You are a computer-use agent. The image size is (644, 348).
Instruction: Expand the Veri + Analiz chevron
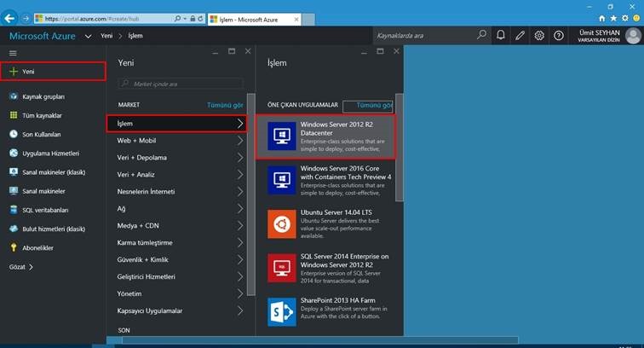(240, 174)
